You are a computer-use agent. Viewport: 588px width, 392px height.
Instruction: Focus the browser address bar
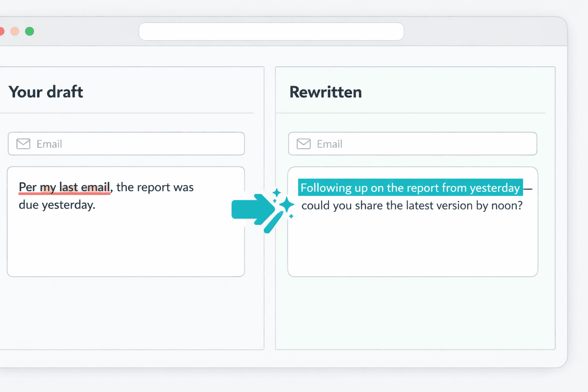click(x=271, y=31)
